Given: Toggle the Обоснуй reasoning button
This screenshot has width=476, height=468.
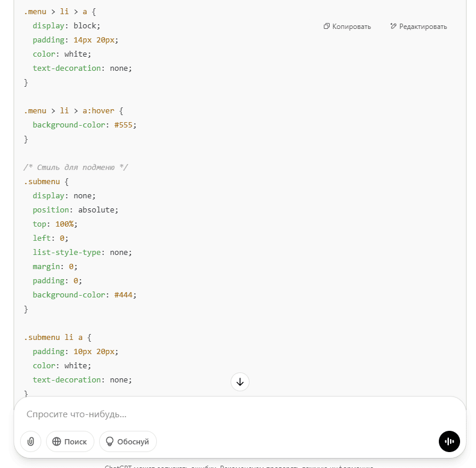Looking at the screenshot, I should (x=128, y=441).
